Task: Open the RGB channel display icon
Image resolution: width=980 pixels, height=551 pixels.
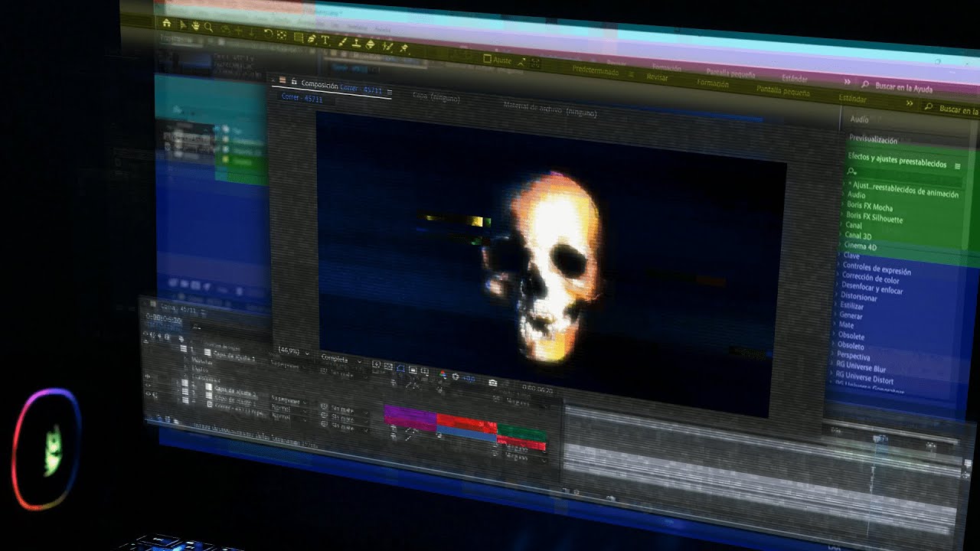Action: (443, 374)
